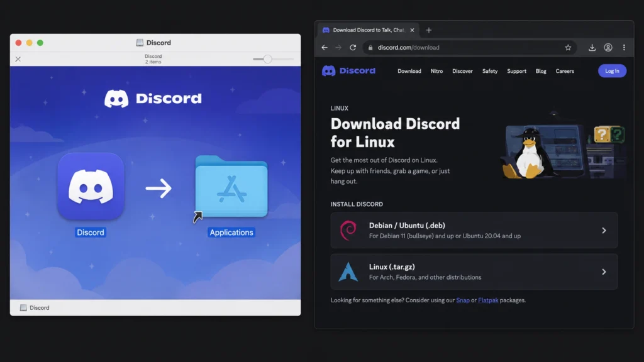This screenshot has width=644, height=362.
Task: Close the Download Discord tab
Action: click(x=412, y=30)
